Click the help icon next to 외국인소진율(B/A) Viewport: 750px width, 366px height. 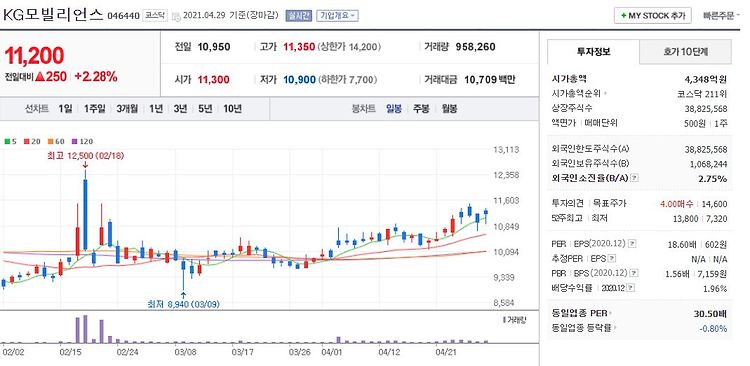point(634,178)
